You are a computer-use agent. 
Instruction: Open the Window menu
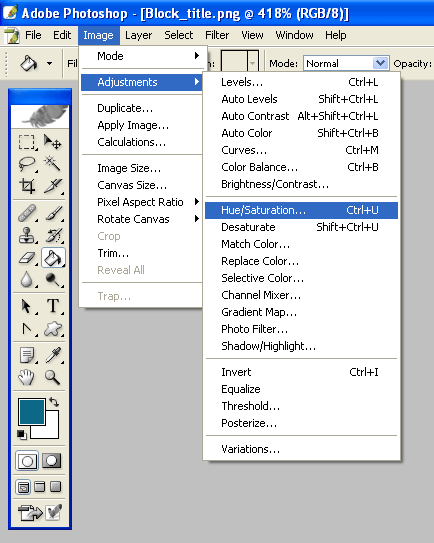294,35
